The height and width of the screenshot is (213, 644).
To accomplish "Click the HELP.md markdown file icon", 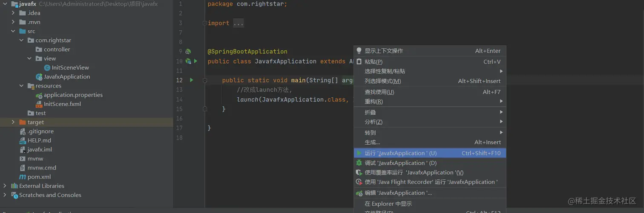I will pos(23,140).
